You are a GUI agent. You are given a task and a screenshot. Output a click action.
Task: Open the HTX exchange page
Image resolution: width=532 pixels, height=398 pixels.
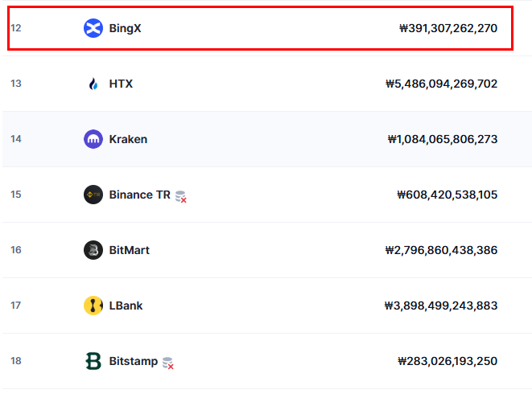point(121,84)
